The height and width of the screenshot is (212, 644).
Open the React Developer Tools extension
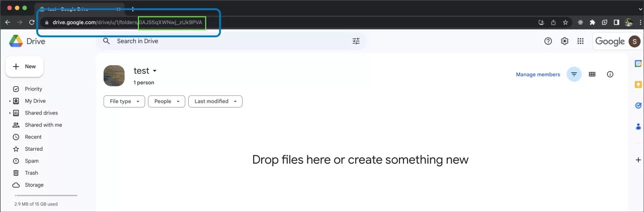(580, 22)
